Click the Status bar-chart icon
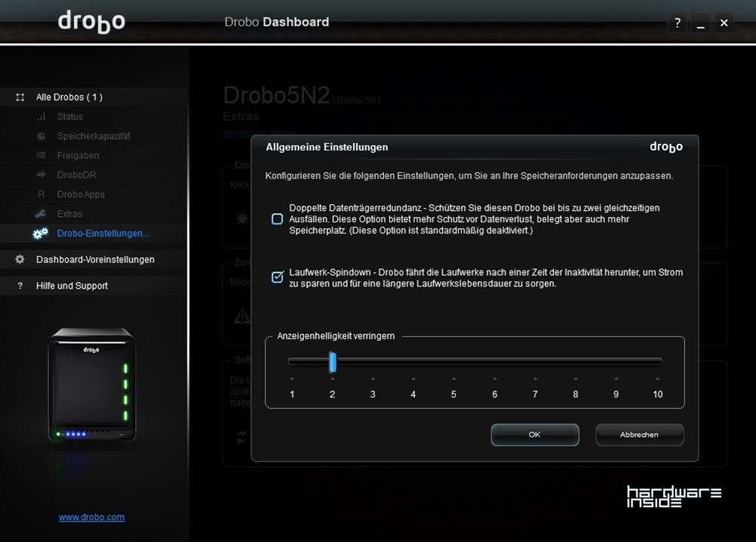 point(42,116)
